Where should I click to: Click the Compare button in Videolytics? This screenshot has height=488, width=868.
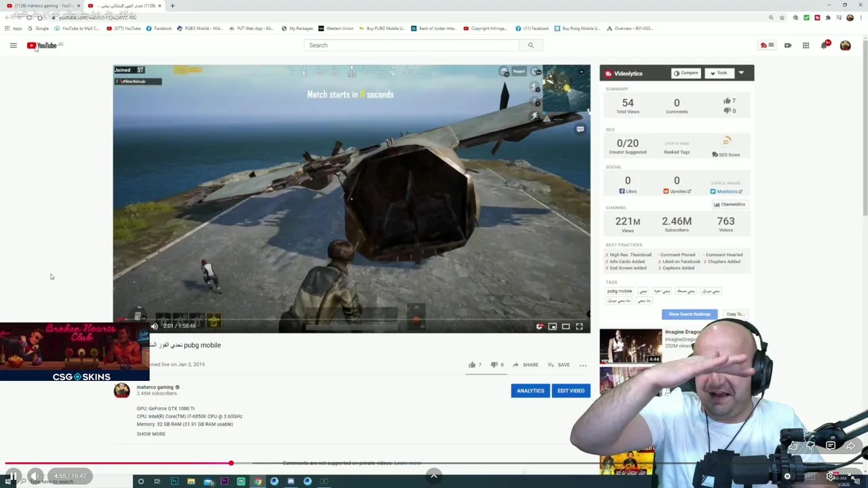tap(686, 73)
